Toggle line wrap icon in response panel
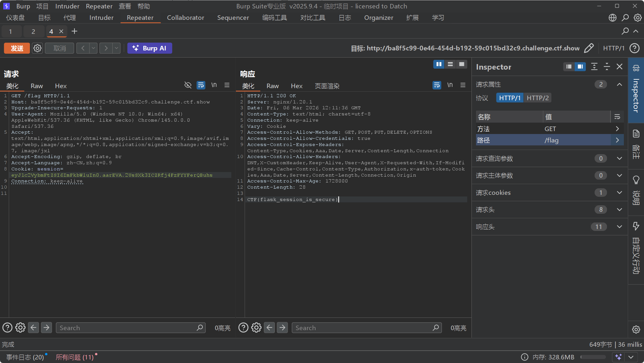This screenshot has height=363, width=644. tap(437, 85)
